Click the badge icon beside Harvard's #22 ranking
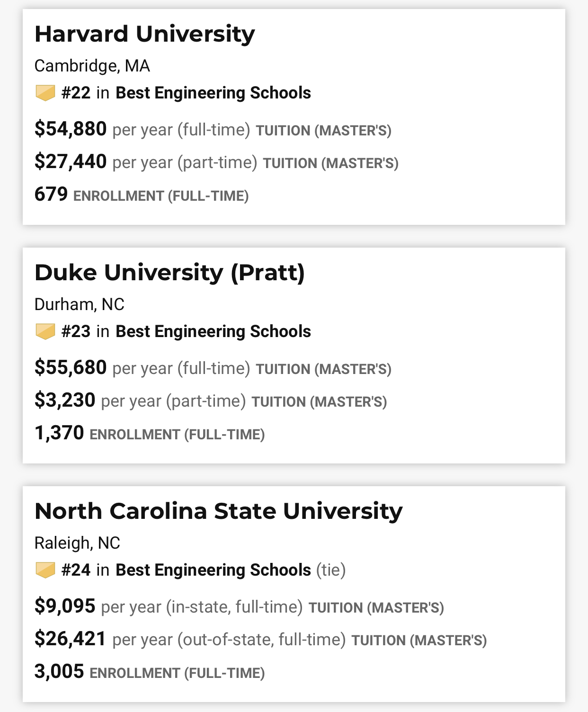 45,93
